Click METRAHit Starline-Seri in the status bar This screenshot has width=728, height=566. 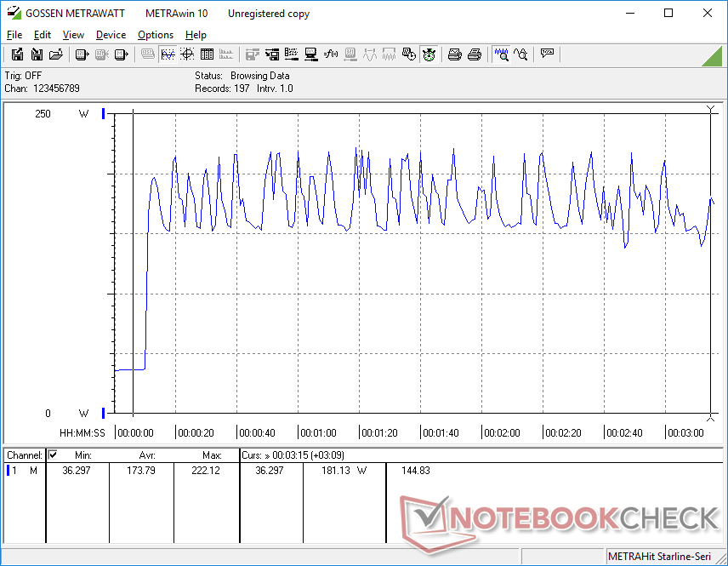(659, 557)
